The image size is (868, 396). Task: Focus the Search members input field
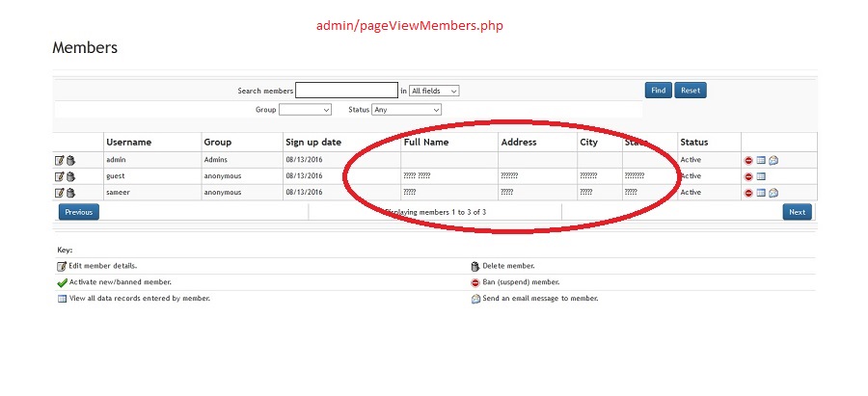(x=346, y=91)
